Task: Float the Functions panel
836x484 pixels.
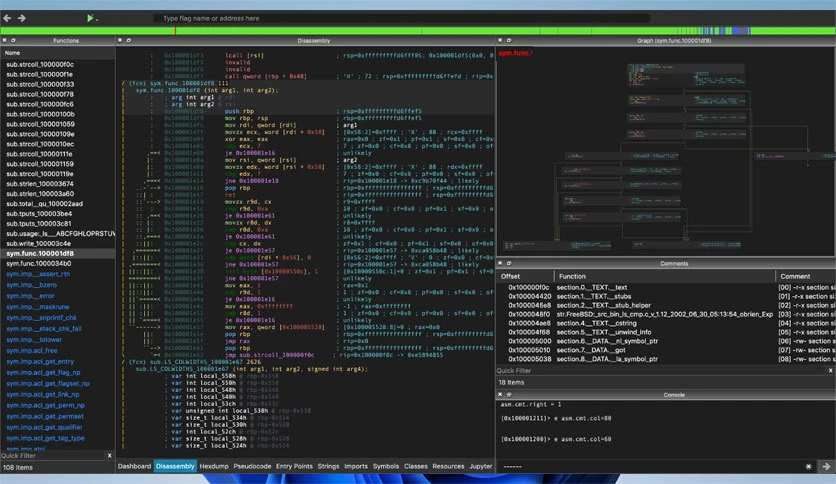Action: pos(13,41)
